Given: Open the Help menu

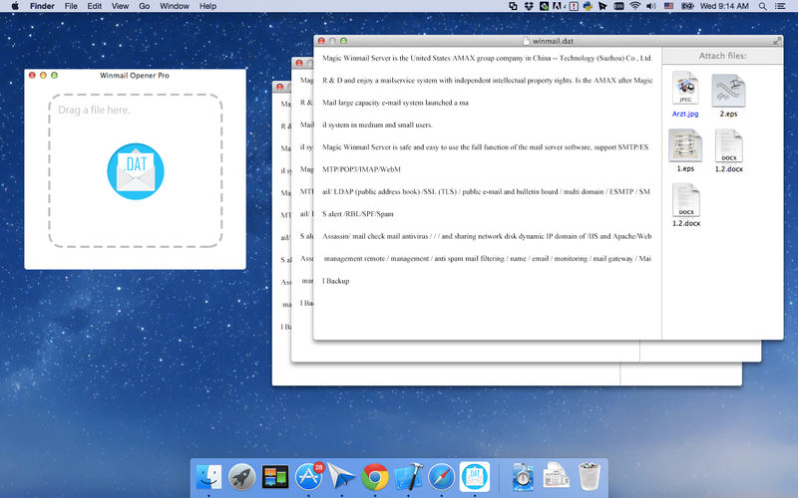Looking at the screenshot, I should (208, 6).
